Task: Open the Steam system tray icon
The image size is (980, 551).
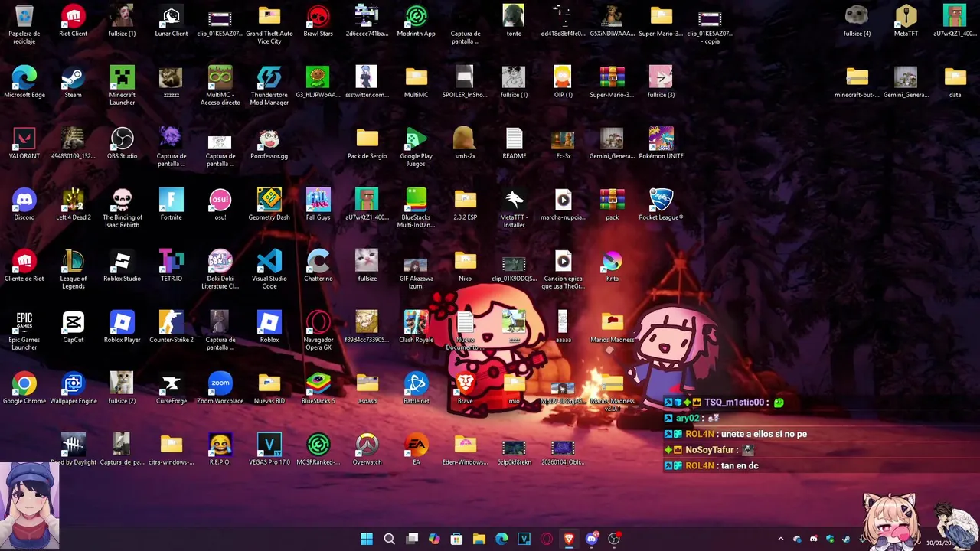Action: coord(846,539)
